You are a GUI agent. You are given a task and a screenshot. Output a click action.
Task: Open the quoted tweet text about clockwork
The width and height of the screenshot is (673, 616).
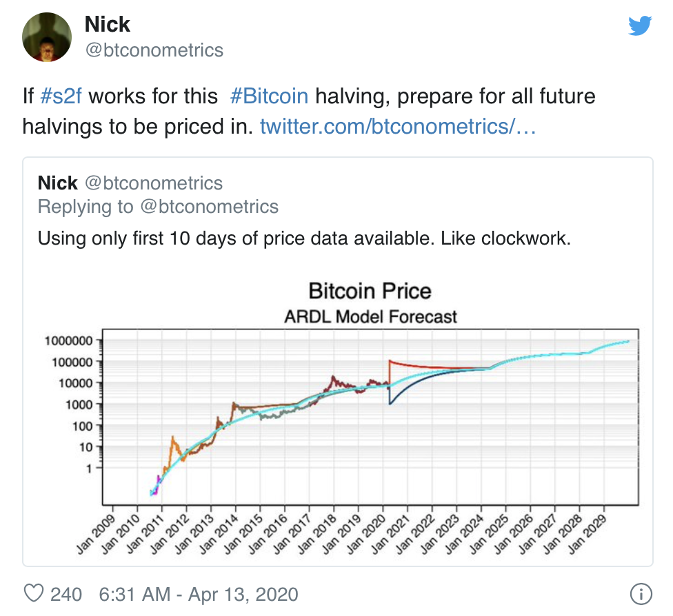304,238
